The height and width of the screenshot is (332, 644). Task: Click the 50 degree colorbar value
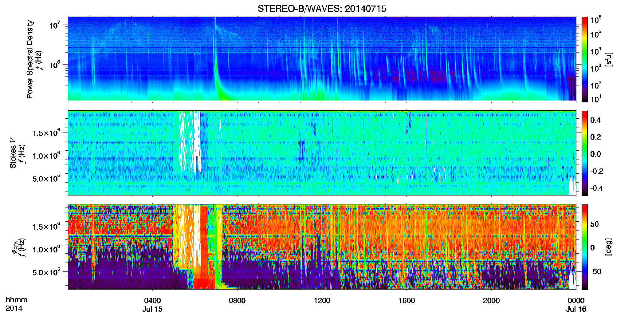coord(595,224)
